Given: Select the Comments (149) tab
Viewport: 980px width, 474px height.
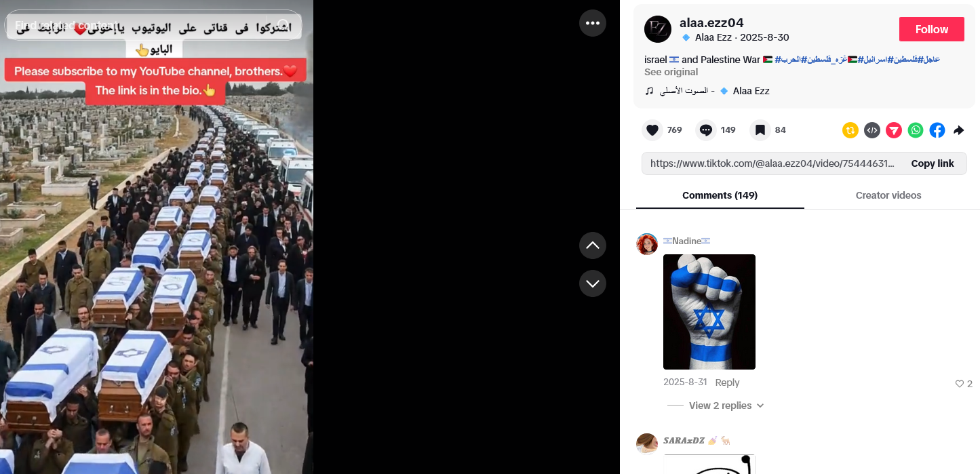Looking at the screenshot, I should pos(720,195).
